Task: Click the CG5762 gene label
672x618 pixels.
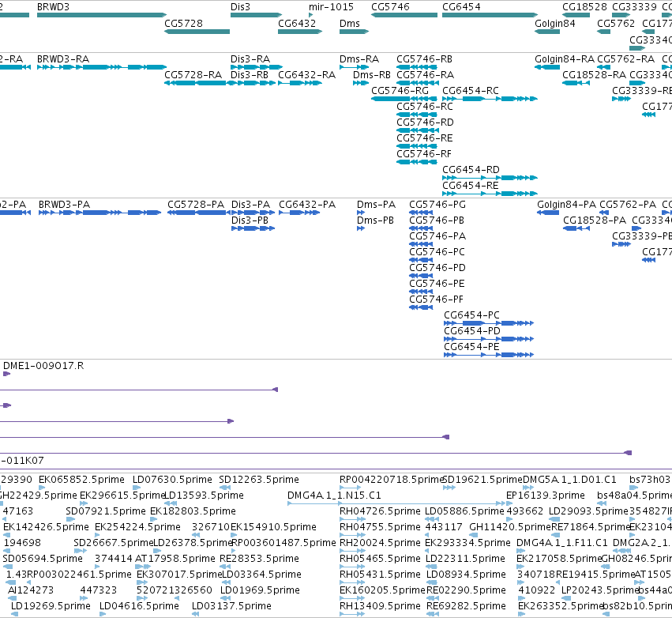Action: 616,23
